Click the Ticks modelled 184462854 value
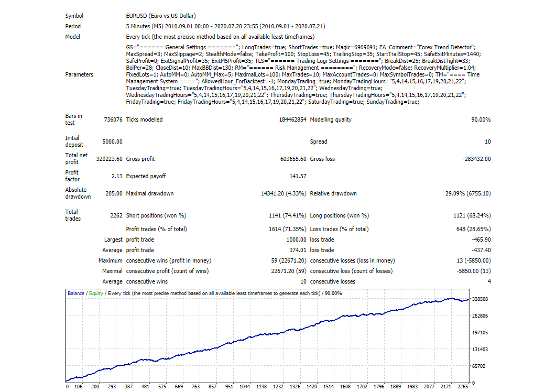Image resolution: width=534 pixels, height=392 pixels. (x=292, y=119)
